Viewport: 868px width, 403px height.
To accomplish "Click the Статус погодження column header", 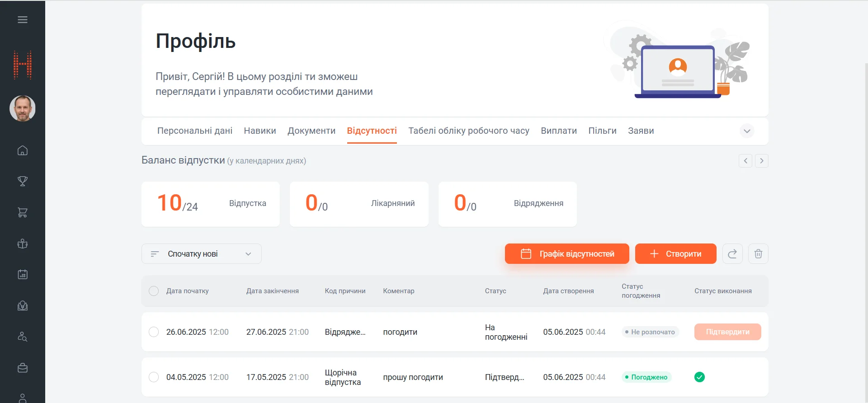I will point(641,291).
